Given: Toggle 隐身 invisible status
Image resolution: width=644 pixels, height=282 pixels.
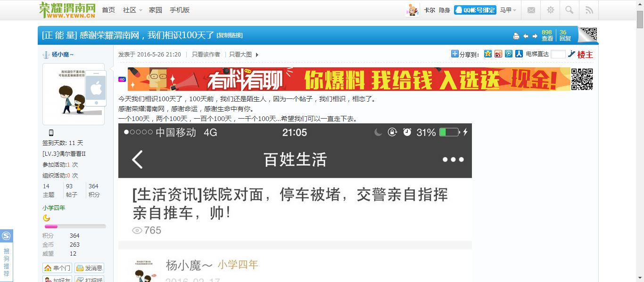Looking at the screenshot, I should [x=444, y=10].
